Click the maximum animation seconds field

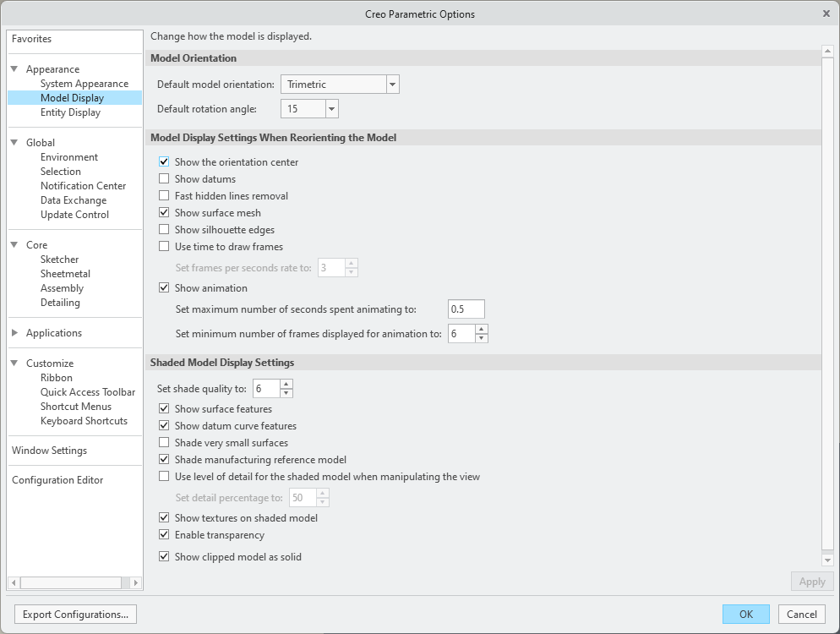click(x=466, y=309)
